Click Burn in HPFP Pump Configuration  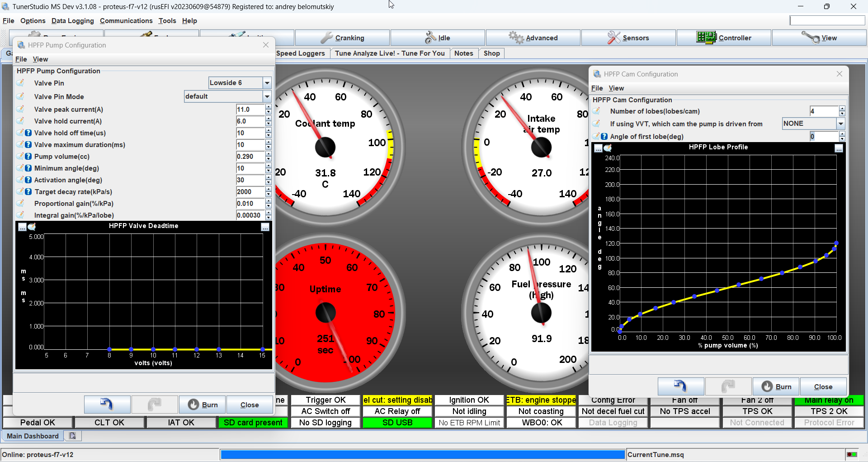point(203,405)
